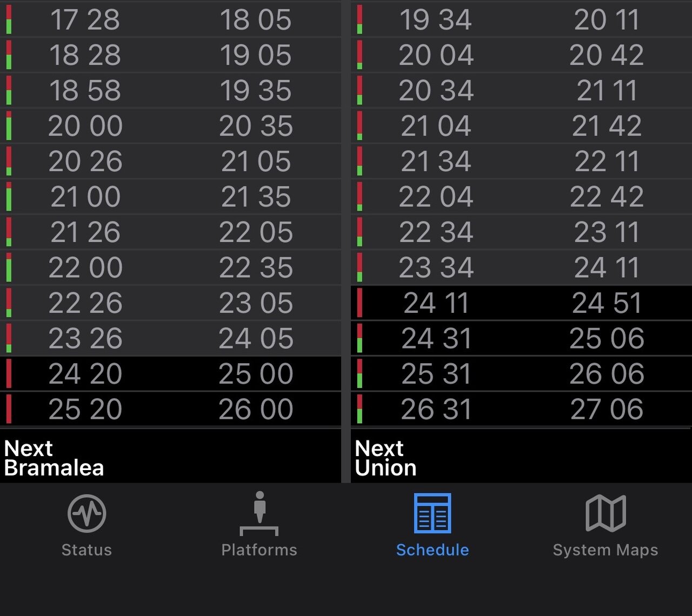The image size is (692, 616).
Task: Tap the 25 00 arrival time
Action: (x=256, y=374)
